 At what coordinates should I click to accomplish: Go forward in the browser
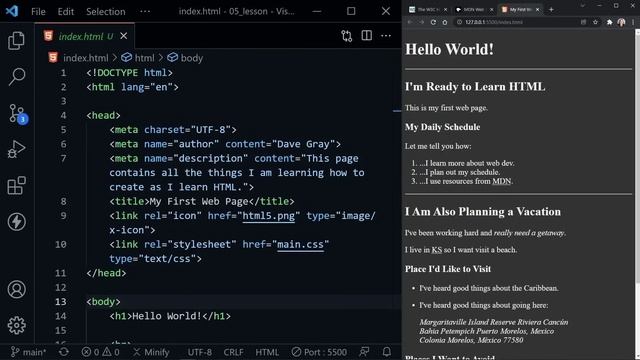(x=422, y=22)
